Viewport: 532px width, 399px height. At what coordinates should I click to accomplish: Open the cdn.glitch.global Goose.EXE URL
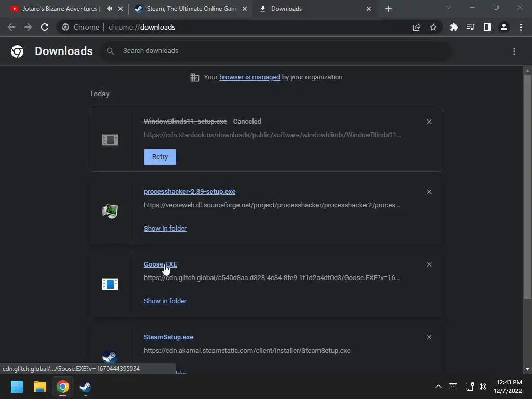[271, 278]
